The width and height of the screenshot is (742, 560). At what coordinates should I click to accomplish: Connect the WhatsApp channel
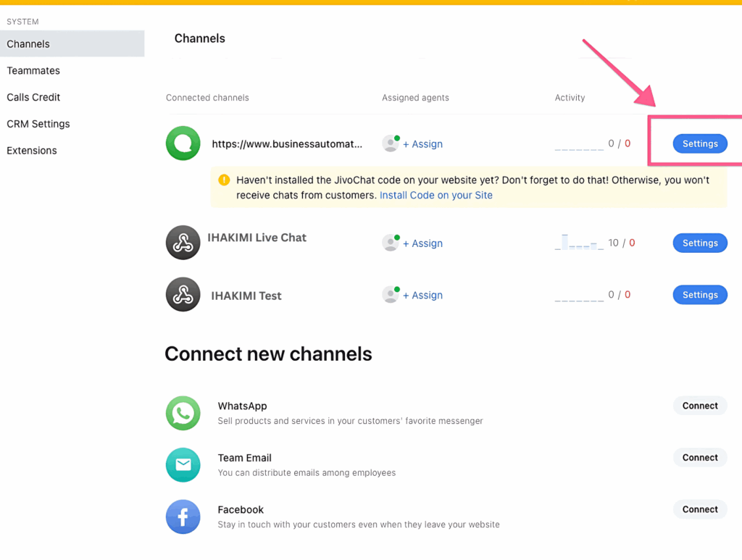point(699,406)
